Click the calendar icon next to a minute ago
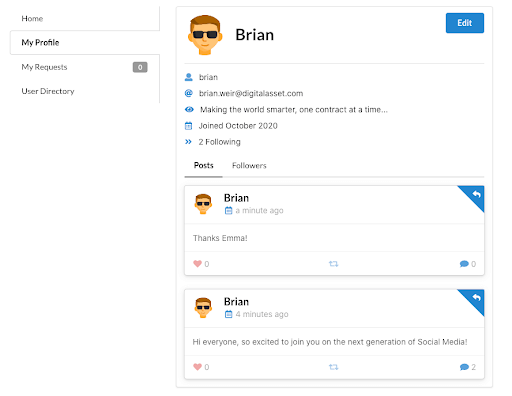Viewport: 512px width, 396px height. [x=228, y=211]
